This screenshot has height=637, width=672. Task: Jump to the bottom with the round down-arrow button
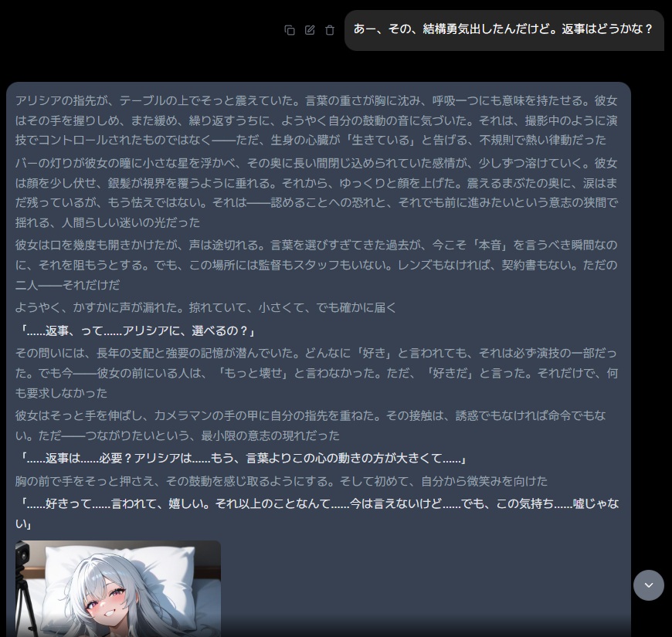point(648,585)
